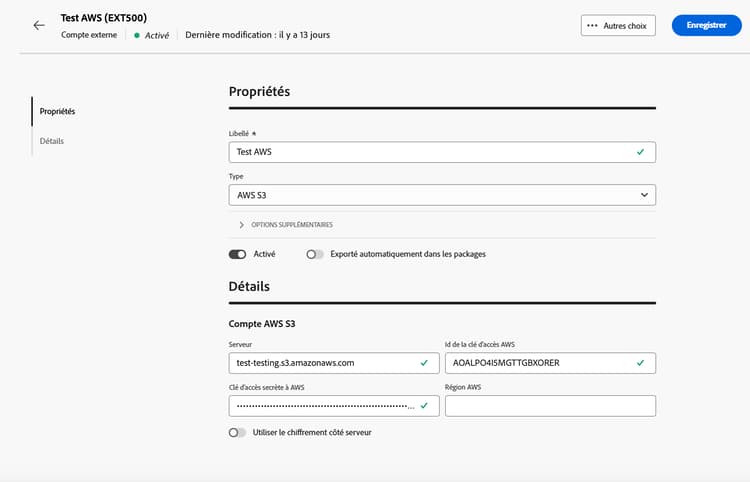Click the Serveur text field
750x482 pixels.
point(320,363)
